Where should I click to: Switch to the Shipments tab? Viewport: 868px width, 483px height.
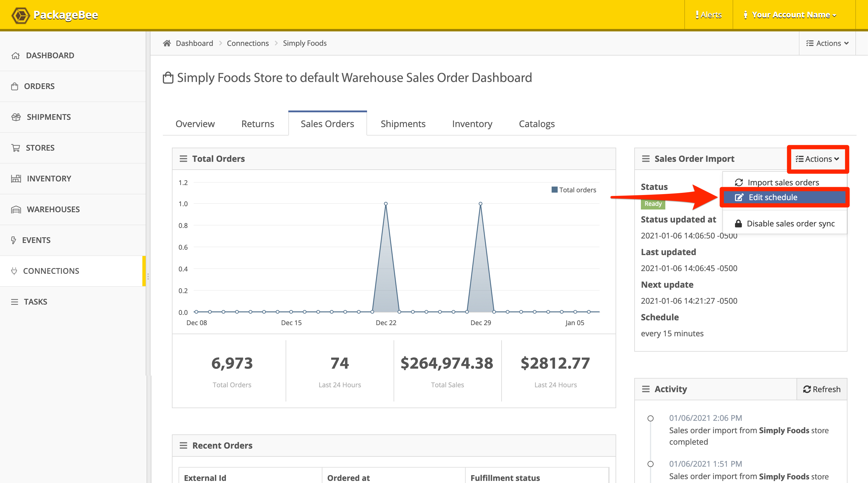(403, 124)
